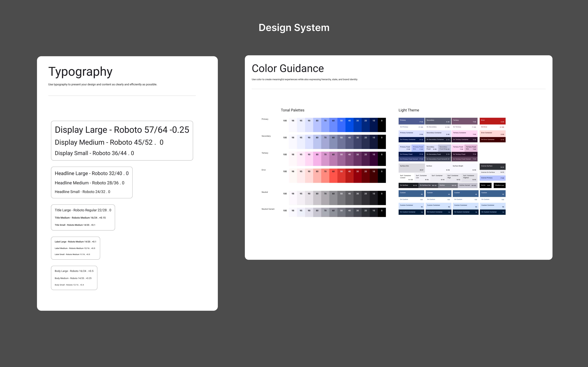Click tone 50 in the Primary tonal palette
This screenshot has height=367, width=588.
[341, 125]
